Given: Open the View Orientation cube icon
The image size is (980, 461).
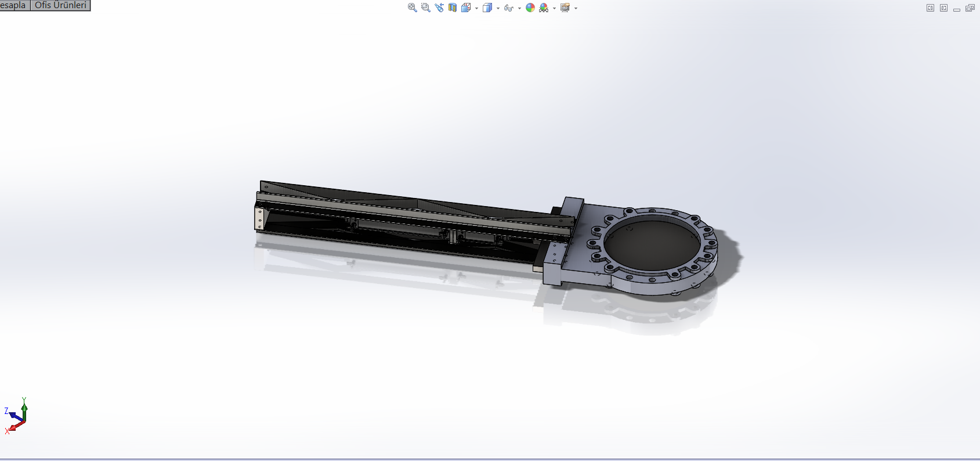Looking at the screenshot, I should pos(466,8).
